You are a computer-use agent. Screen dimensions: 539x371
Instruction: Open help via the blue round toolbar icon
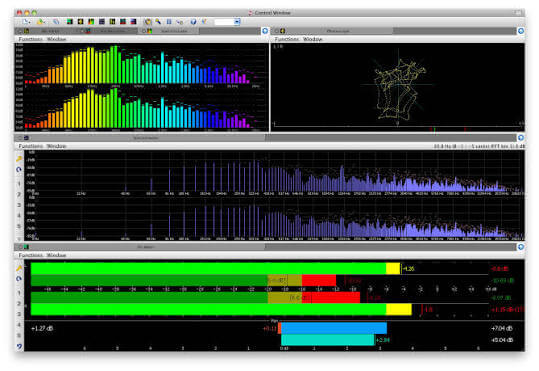(194, 22)
